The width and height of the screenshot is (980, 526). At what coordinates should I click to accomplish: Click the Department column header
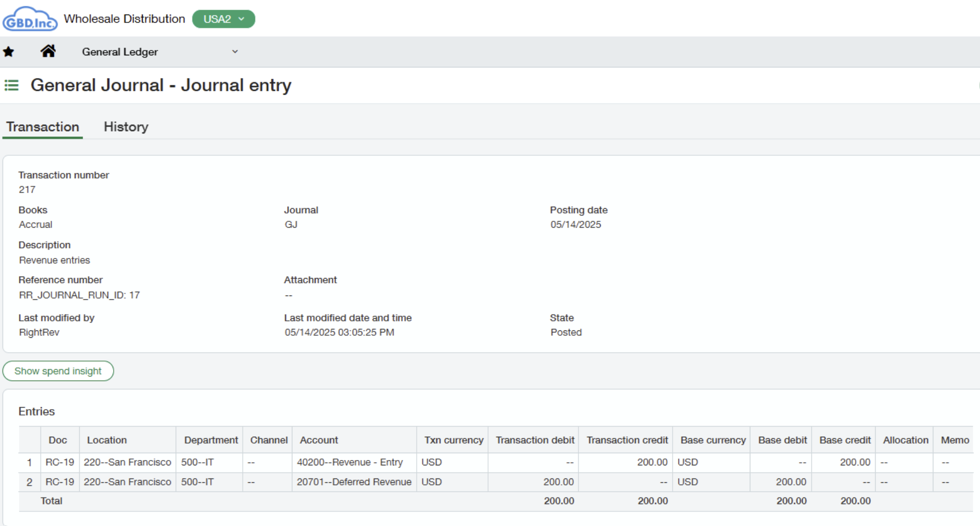[211, 440]
